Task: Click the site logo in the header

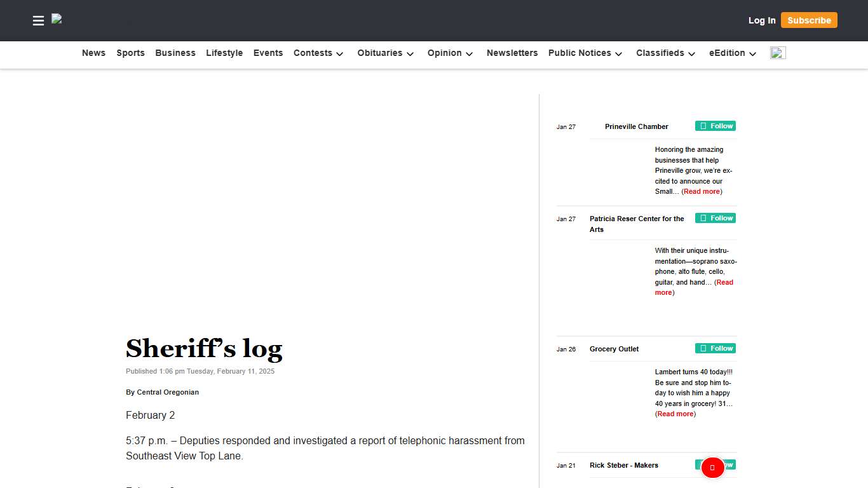Action: pyautogui.click(x=57, y=19)
